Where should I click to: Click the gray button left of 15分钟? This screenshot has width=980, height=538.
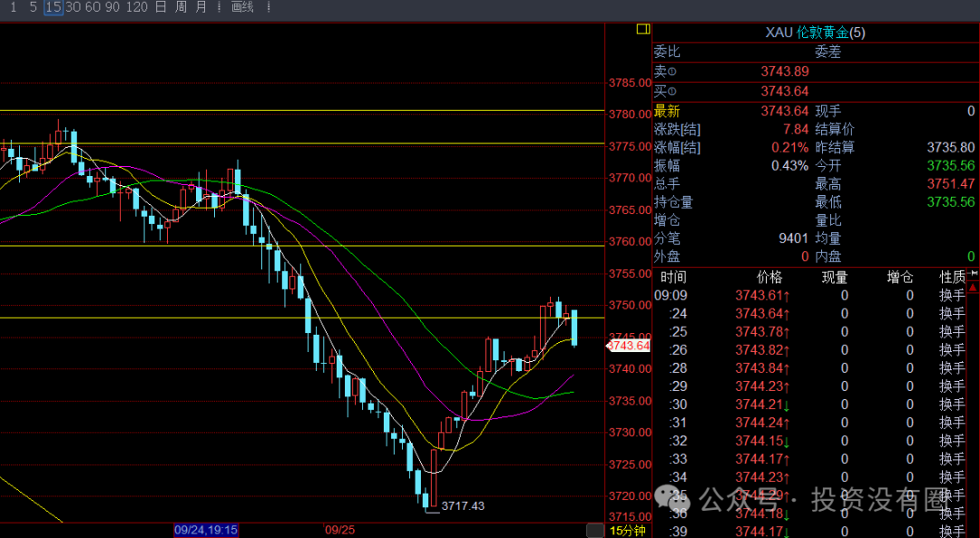(x=595, y=531)
